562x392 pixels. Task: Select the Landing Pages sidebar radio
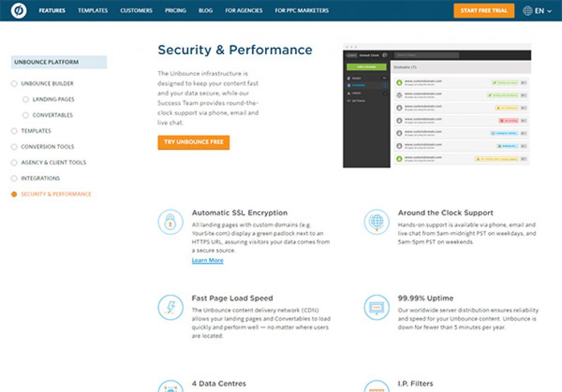(x=26, y=100)
